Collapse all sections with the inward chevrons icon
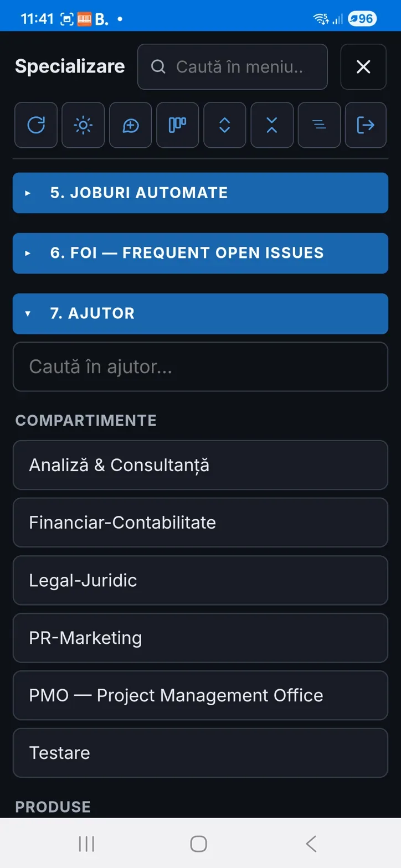This screenshot has height=868, width=401. 271,125
